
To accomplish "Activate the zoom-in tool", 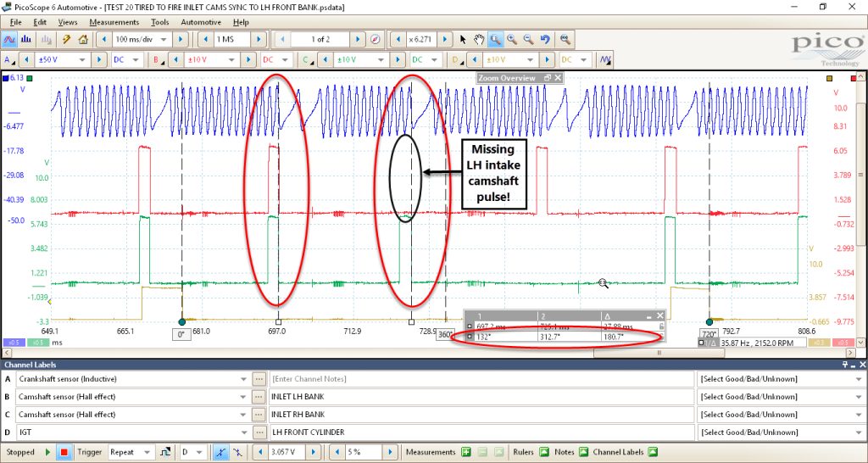I will coord(511,39).
